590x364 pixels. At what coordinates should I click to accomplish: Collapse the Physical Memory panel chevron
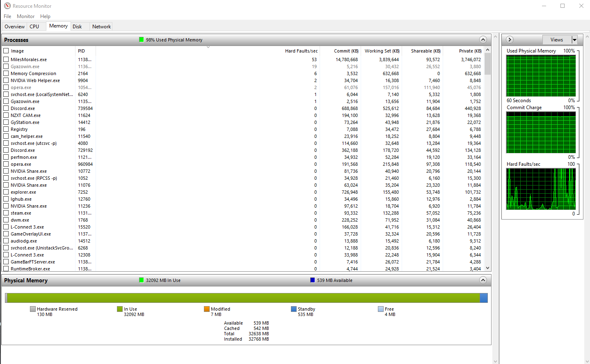(x=483, y=280)
